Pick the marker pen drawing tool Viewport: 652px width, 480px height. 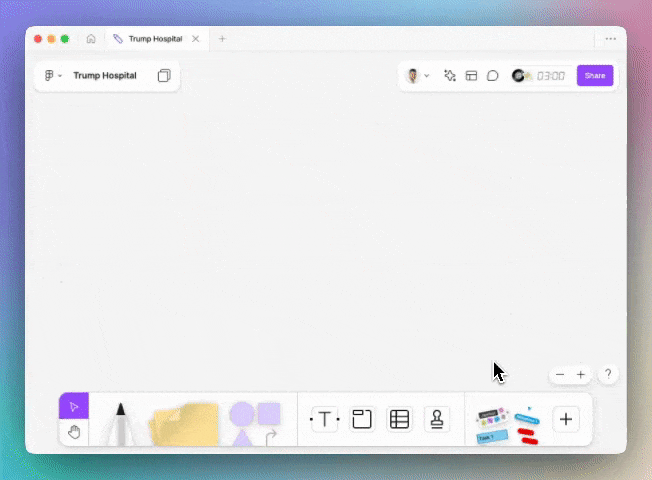tap(120, 423)
